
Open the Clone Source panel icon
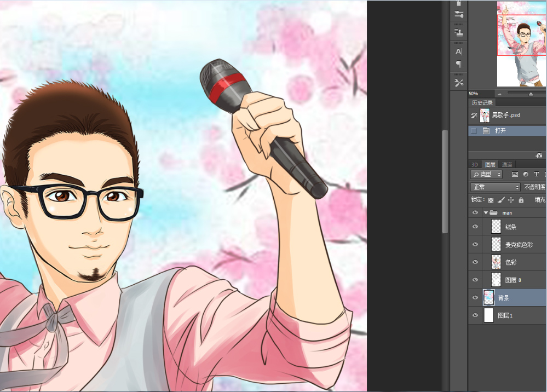[459, 32]
